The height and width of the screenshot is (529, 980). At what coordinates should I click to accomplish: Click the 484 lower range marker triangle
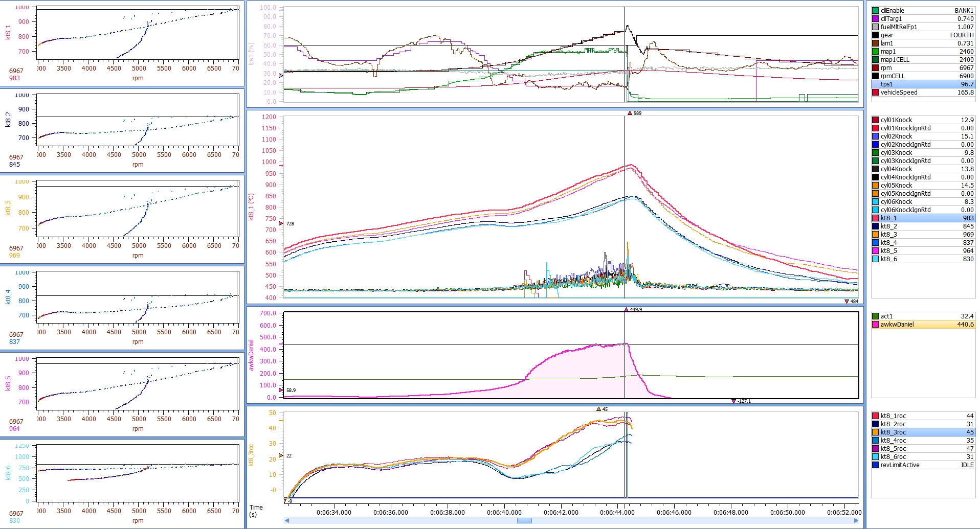[847, 302]
